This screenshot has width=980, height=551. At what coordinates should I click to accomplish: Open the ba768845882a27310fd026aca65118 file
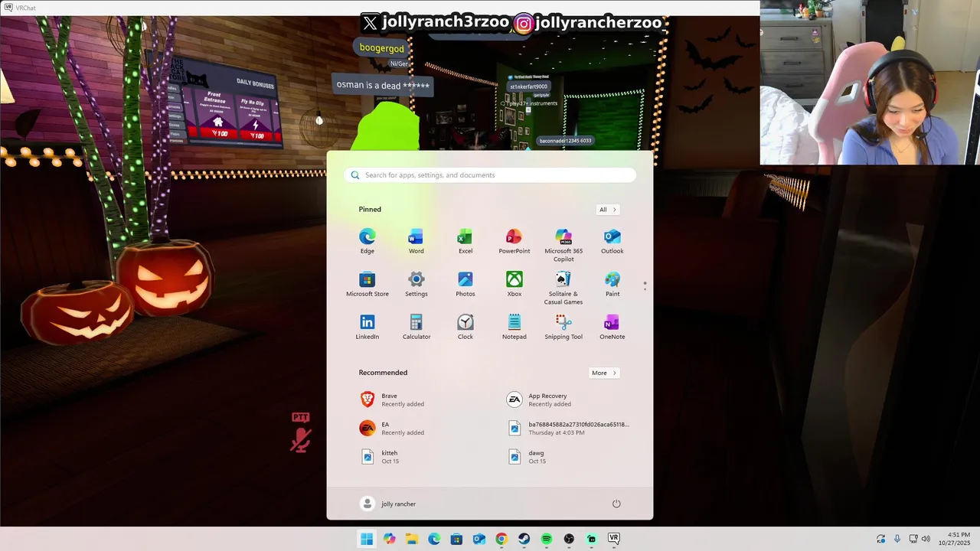point(568,428)
